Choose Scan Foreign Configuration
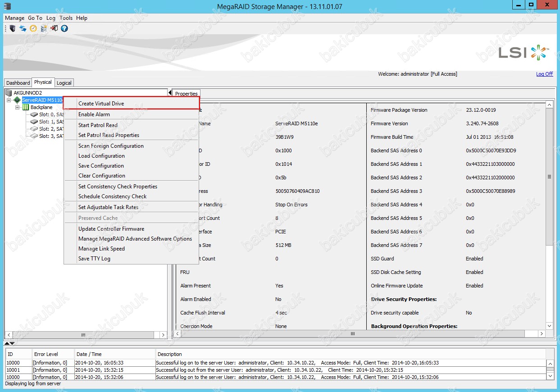Viewport: 560px width, 392px height. coord(132,146)
